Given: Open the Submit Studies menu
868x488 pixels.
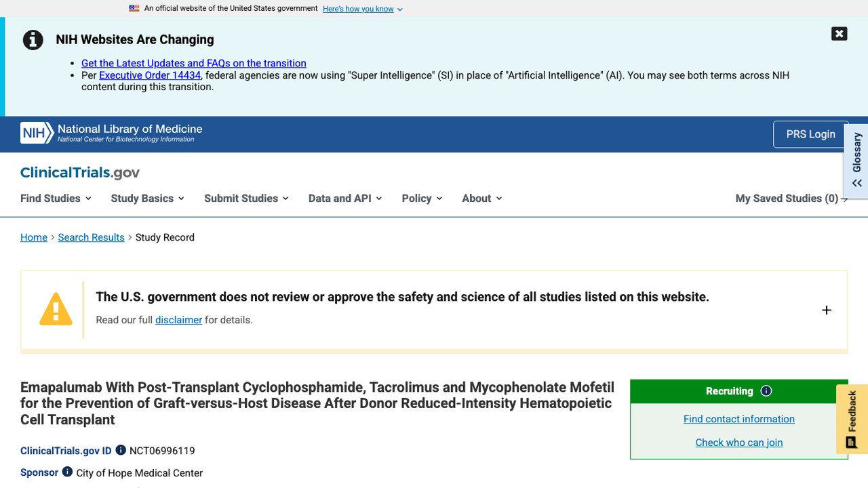Looking at the screenshot, I should (x=246, y=199).
